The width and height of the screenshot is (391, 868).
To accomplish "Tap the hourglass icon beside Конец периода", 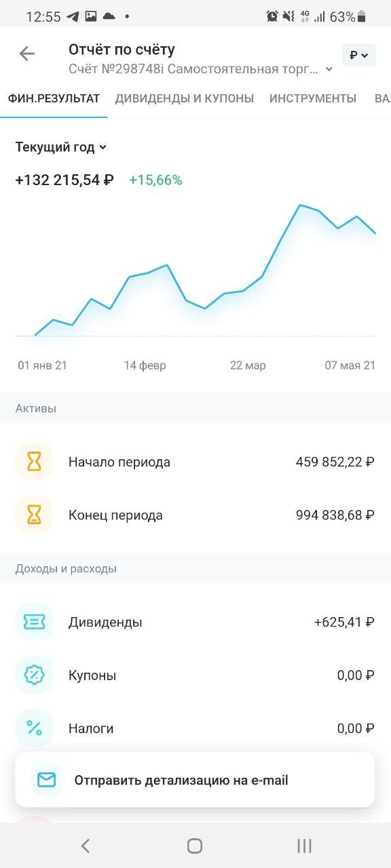I will coord(34,515).
